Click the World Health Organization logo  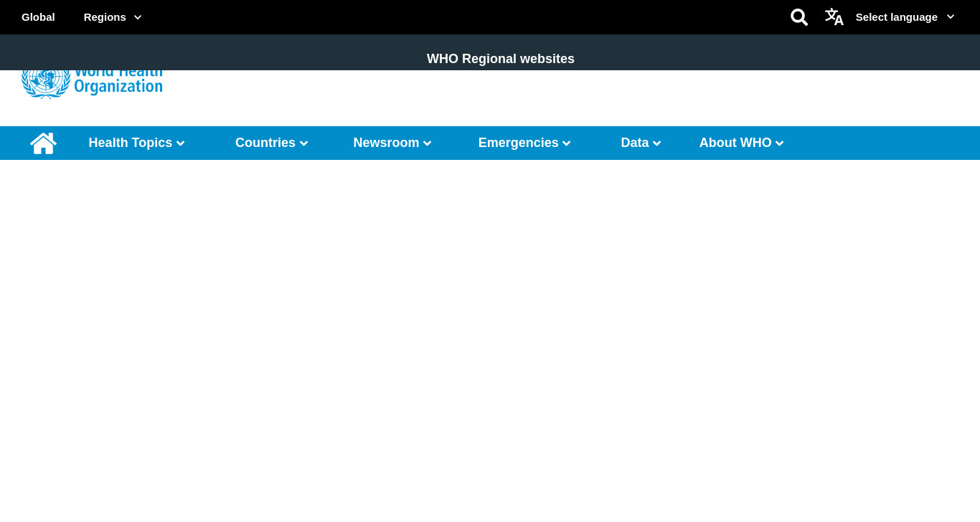(92, 85)
